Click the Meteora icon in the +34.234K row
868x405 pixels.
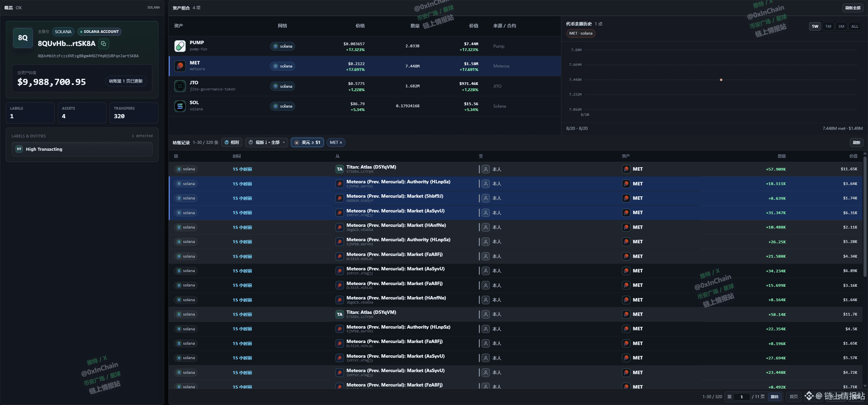pos(340,271)
